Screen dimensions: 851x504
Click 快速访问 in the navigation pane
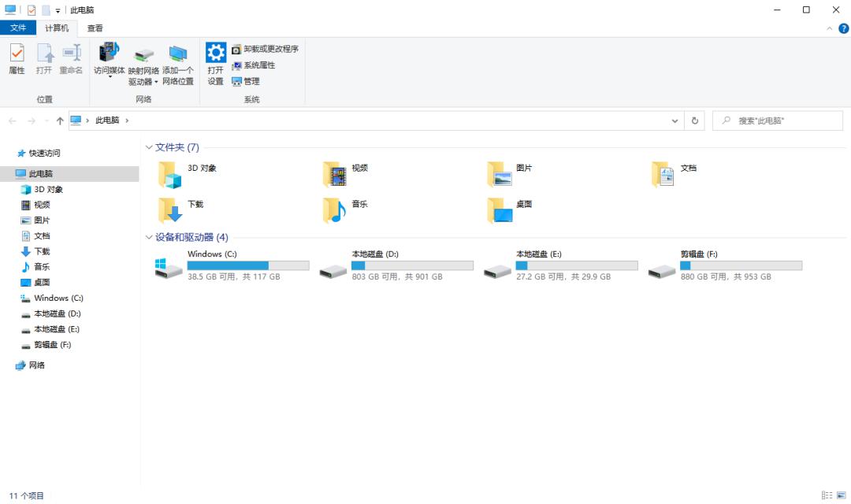click(44, 154)
